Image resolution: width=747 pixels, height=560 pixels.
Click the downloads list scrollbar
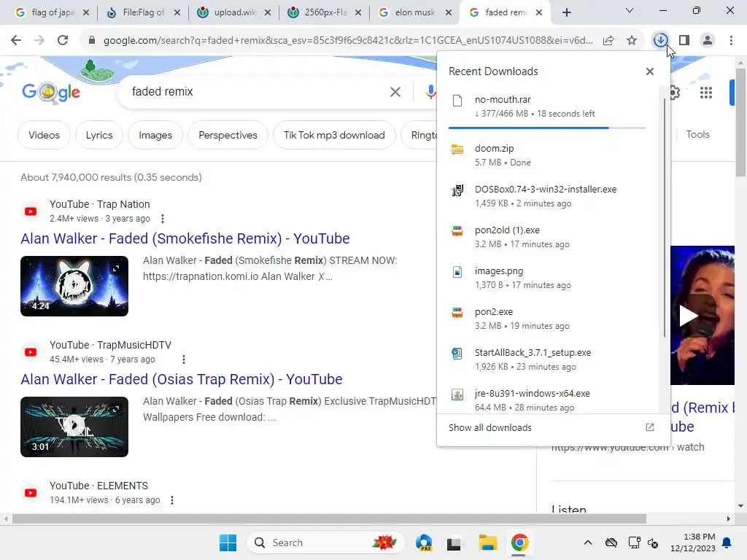(664, 217)
